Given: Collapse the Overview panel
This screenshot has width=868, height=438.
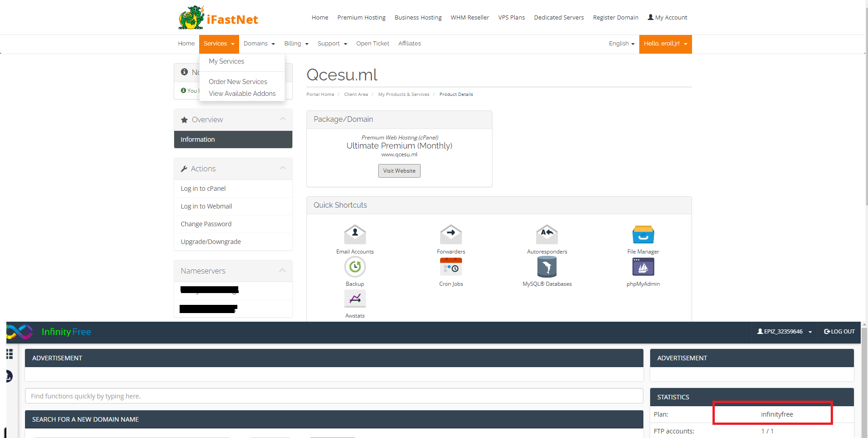Looking at the screenshot, I should 283,119.
